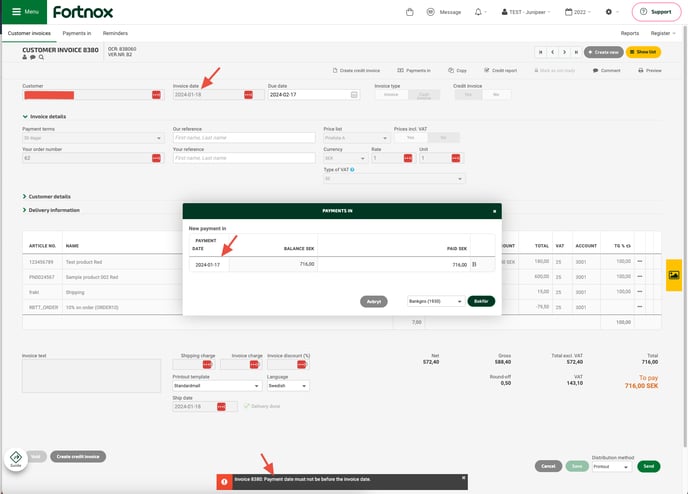
Task: Open the Printout template dropdown
Action: [x=217, y=386]
